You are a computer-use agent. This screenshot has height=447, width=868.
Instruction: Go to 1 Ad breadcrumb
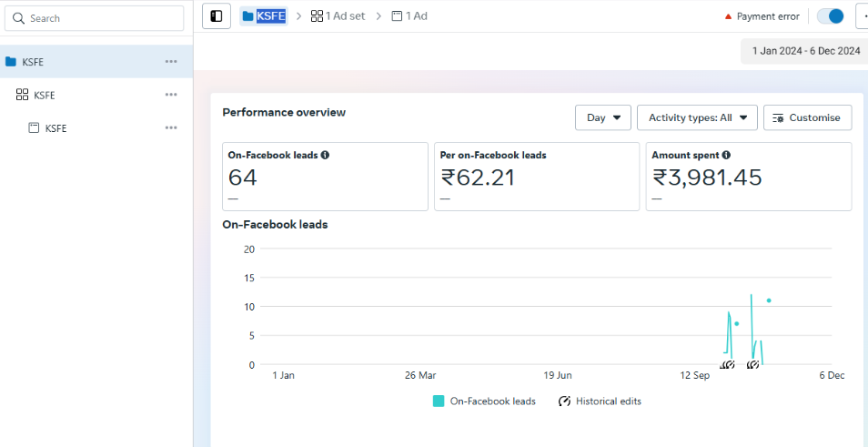click(x=409, y=16)
